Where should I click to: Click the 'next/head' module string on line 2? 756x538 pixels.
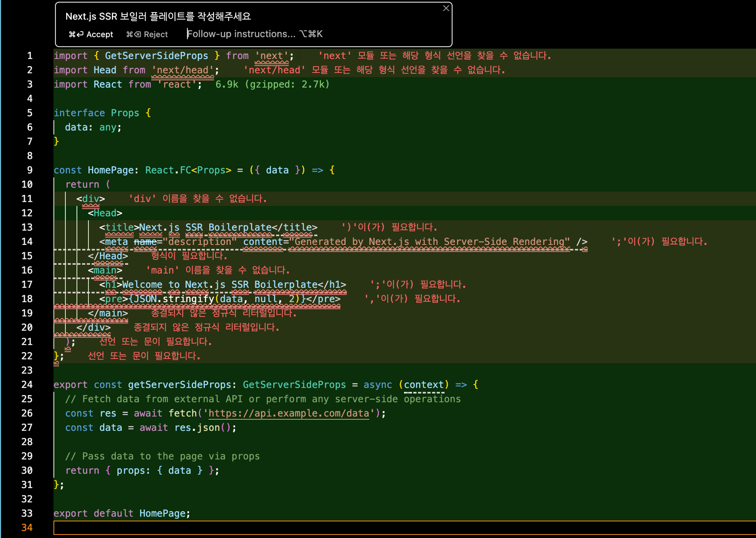183,70
